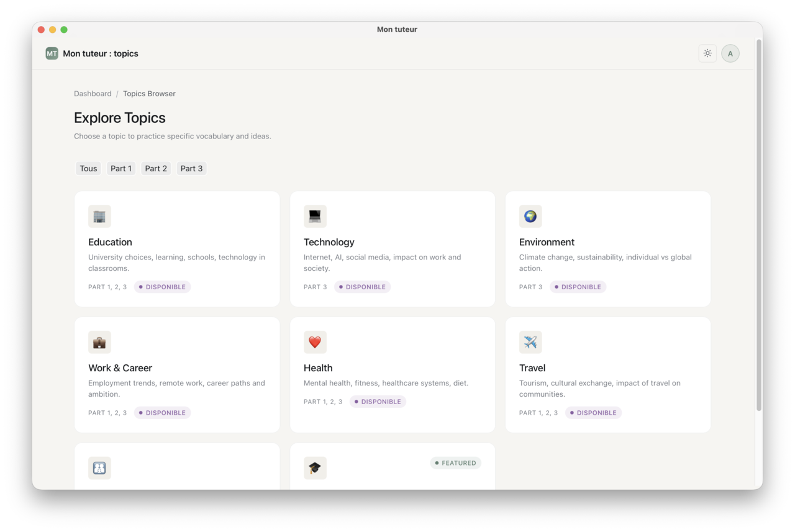Toggle the light/dark theme sun icon

tap(707, 53)
